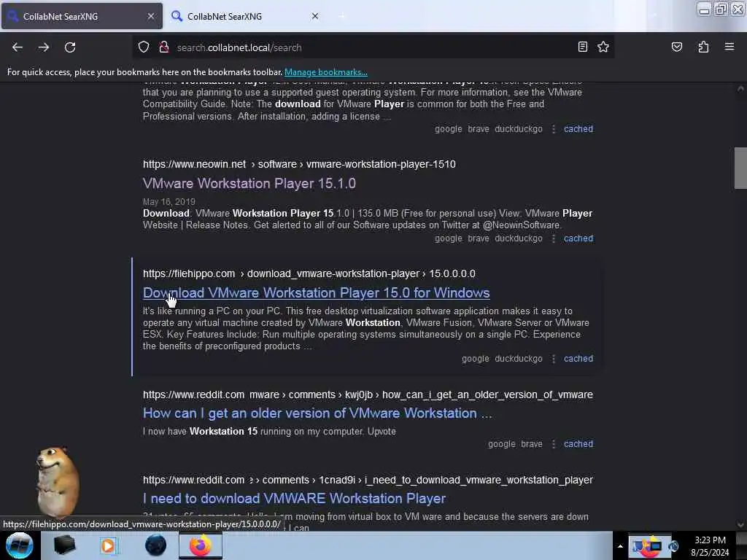Open VMware Workstation Player 15.1.0 result
The width and height of the screenshot is (747, 560).
coord(249,183)
